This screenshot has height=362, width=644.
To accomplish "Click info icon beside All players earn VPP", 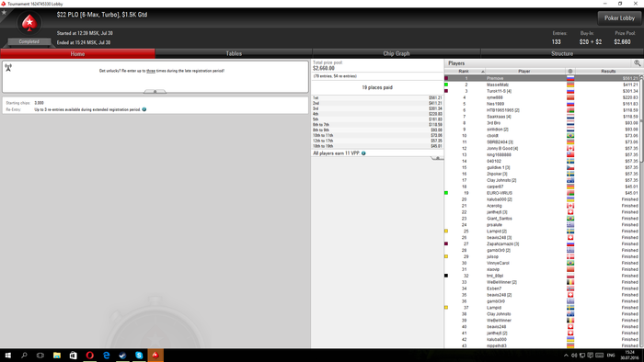I will (x=363, y=153).
